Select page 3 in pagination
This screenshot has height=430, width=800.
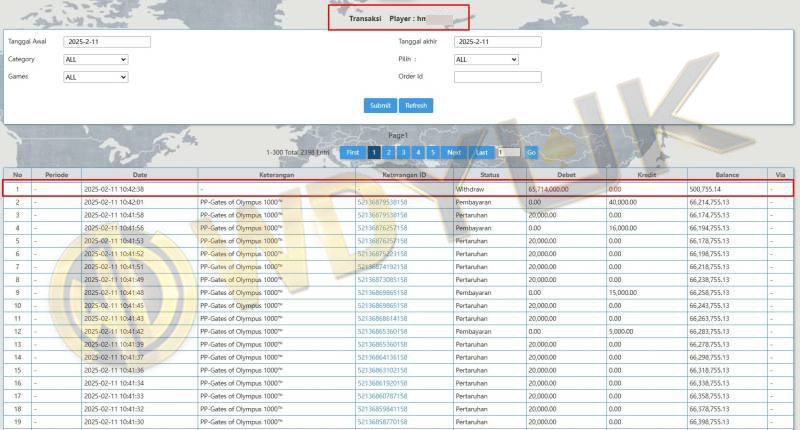(x=404, y=152)
